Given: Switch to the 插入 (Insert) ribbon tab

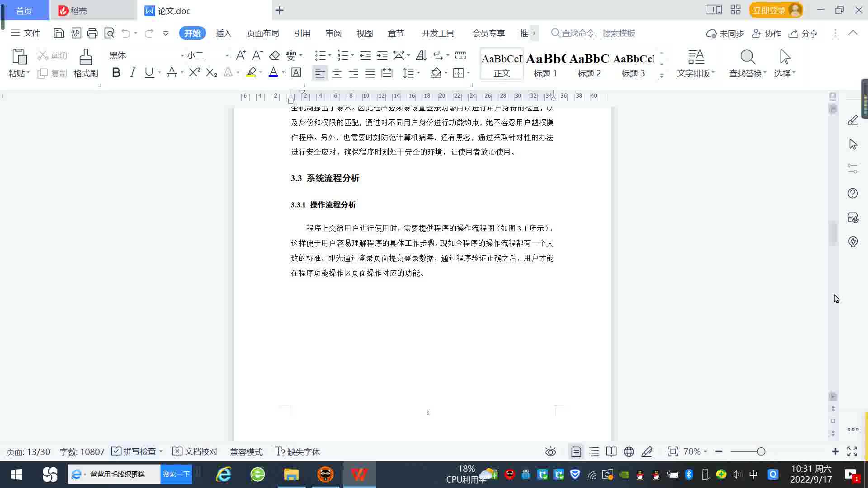Looking at the screenshot, I should 223,33.
